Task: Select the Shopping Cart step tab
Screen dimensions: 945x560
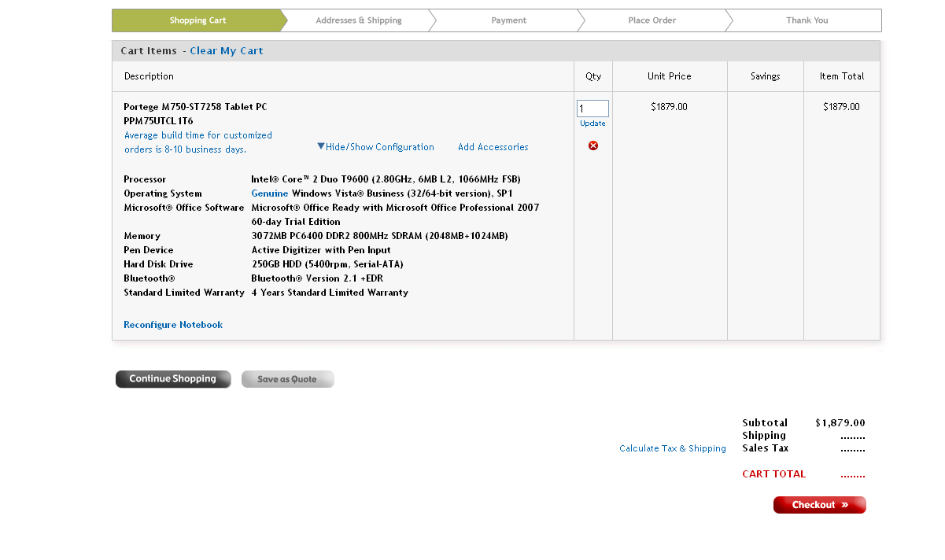Action: (x=197, y=20)
